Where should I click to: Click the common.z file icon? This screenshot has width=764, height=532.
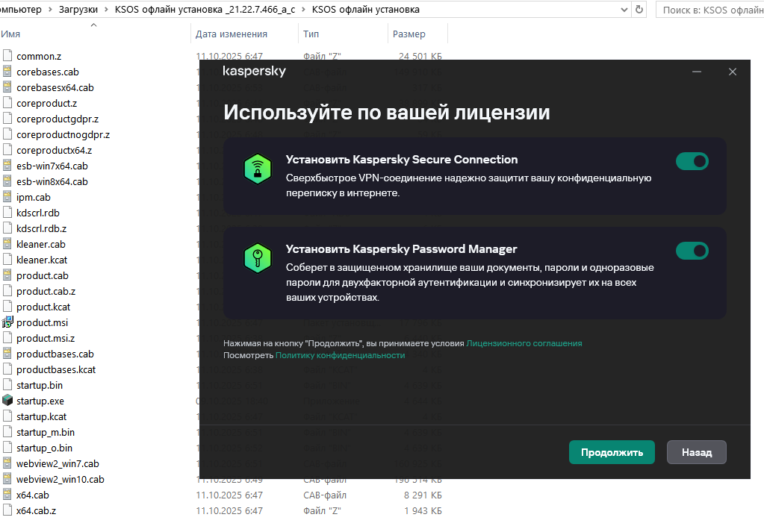coord(7,56)
